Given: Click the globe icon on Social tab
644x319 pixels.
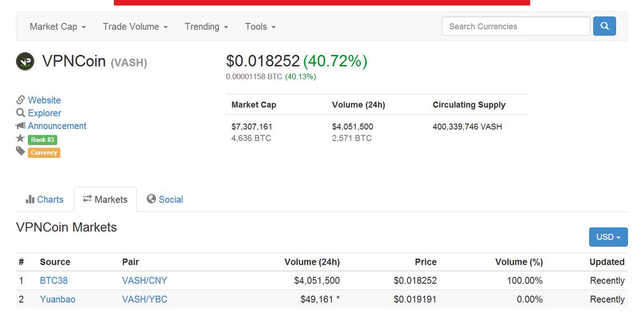Looking at the screenshot, I should [x=151, y=199].
